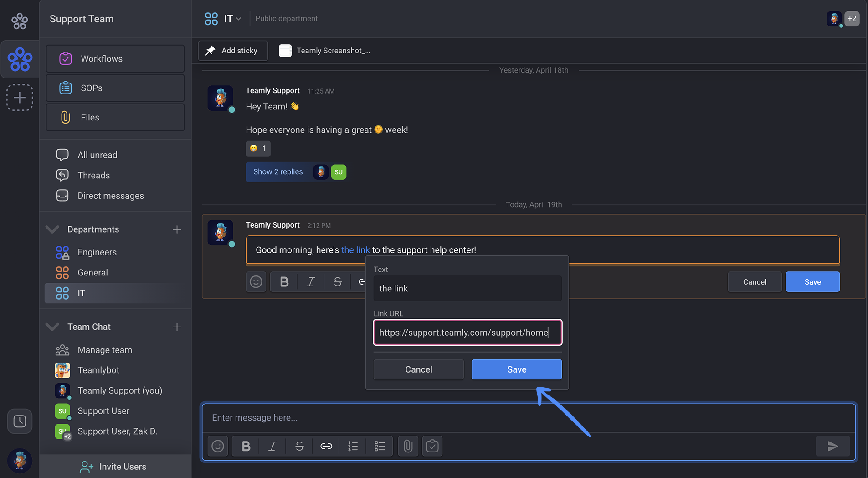Go to Threads
Screen dimensions: 868x478
[93, 175]
